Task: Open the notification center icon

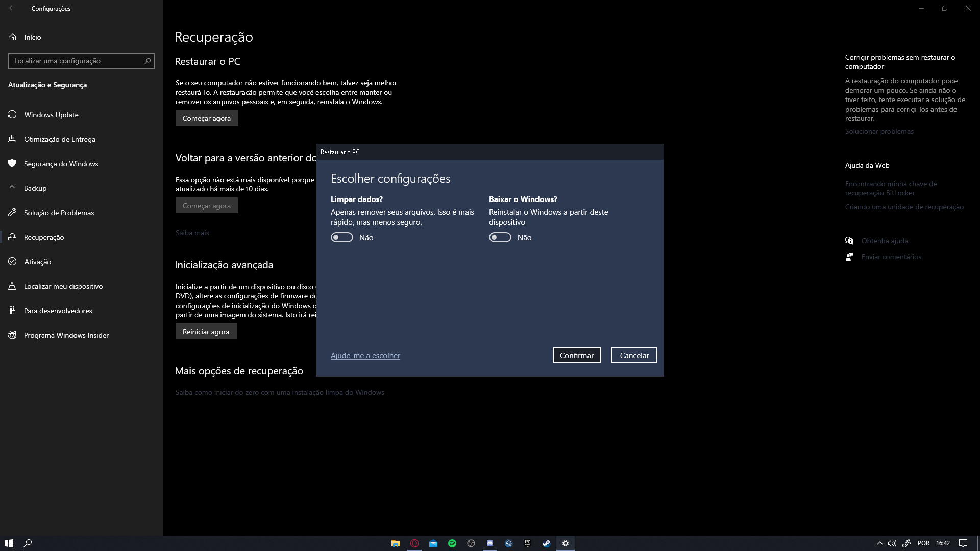Action: pos(963,543)
